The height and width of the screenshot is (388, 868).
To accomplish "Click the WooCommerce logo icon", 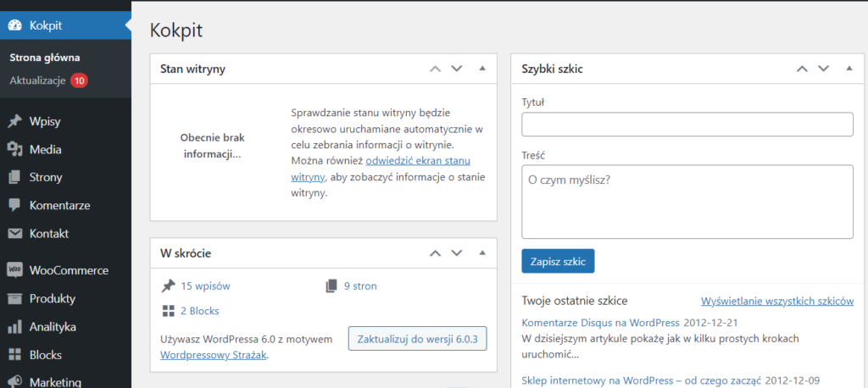I will pyautogui.click(x=14, y=271).
